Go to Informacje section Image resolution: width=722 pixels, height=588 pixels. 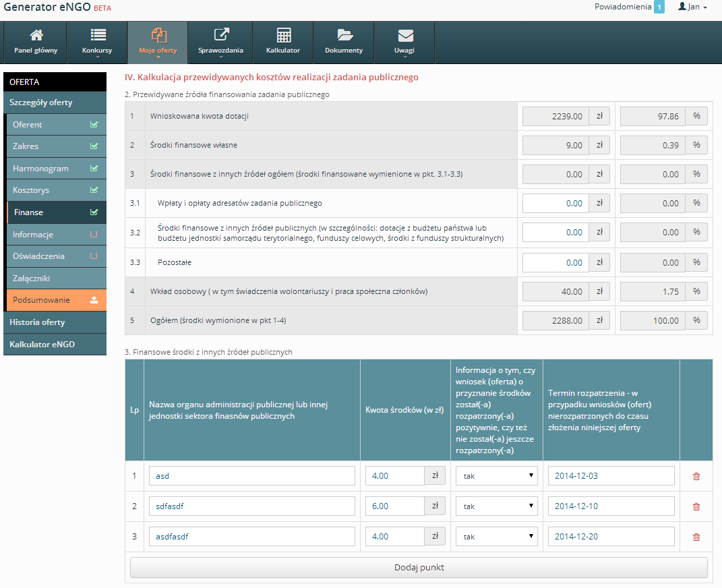pyautogui.click(x=57, y=235)
